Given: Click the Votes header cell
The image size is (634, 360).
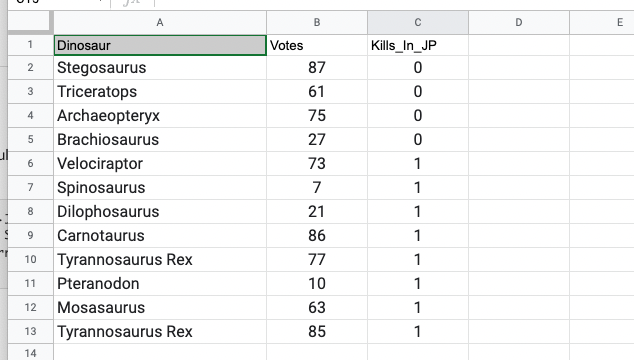Looking at the screenshot, I should coord(317,45).
